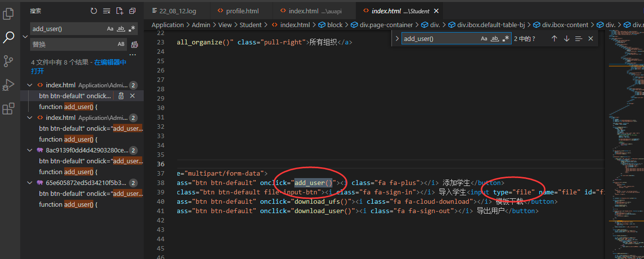644x259 pixels.
Task: Switch to the profile.html tab
Action: [x=241, y=11]
